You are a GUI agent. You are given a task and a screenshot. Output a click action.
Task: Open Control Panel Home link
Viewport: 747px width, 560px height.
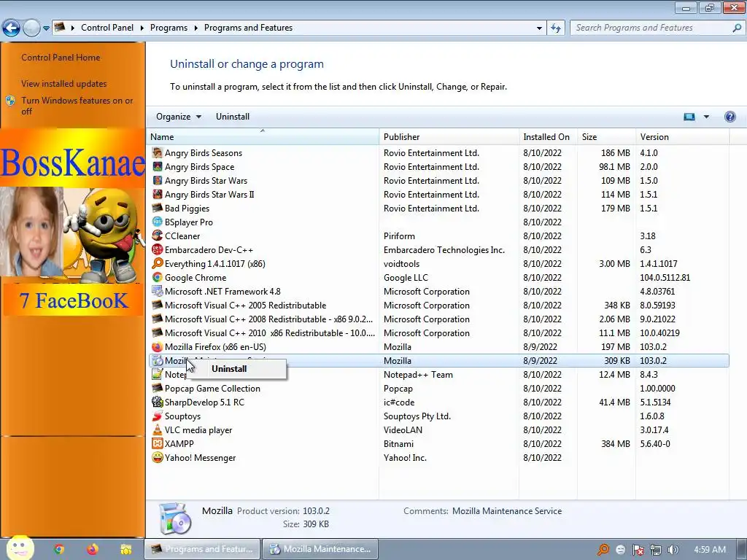(x=61, y=58)
